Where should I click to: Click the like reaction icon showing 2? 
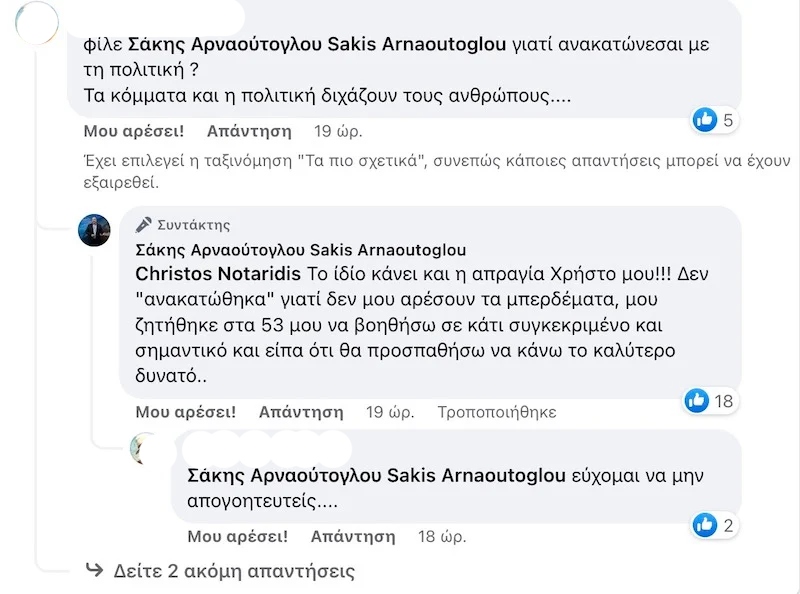click(705, 525)
